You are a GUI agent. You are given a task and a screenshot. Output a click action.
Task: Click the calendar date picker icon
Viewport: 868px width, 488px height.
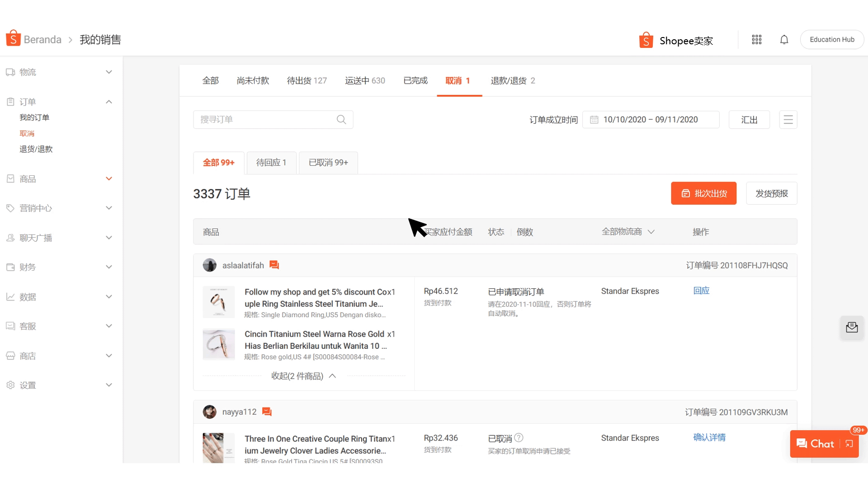tap(595, 120)
